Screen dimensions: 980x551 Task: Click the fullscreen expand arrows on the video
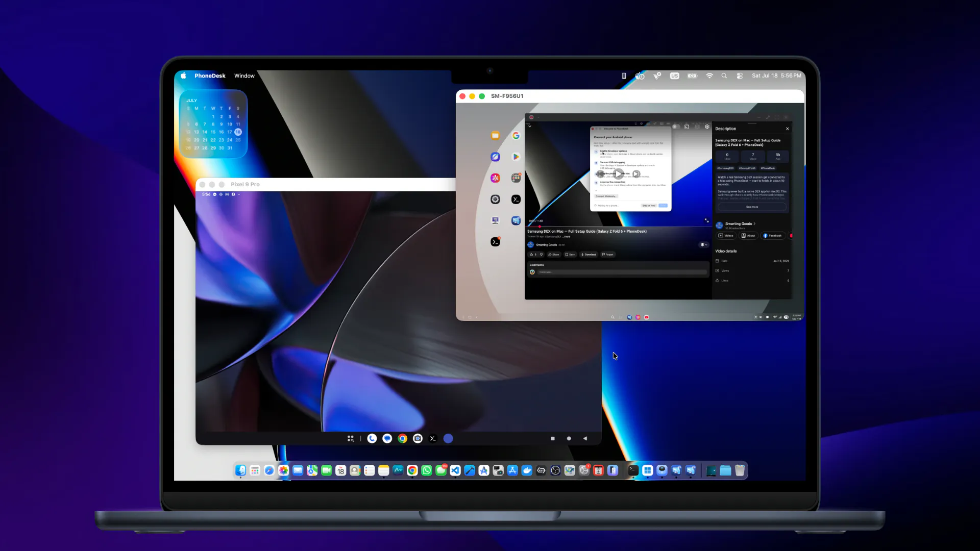coord(706,220)
